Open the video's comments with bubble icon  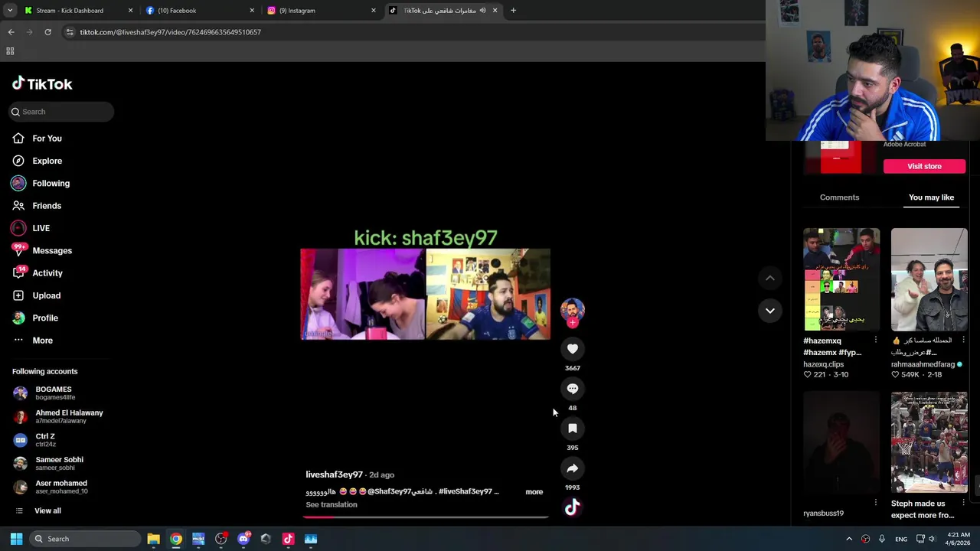click(x=572, y=389)
